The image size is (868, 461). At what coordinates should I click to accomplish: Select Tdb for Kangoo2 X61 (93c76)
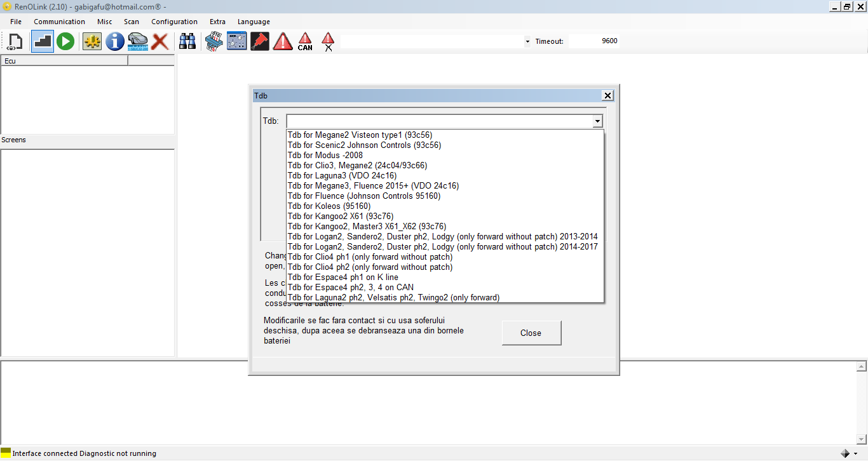(445, 217)
